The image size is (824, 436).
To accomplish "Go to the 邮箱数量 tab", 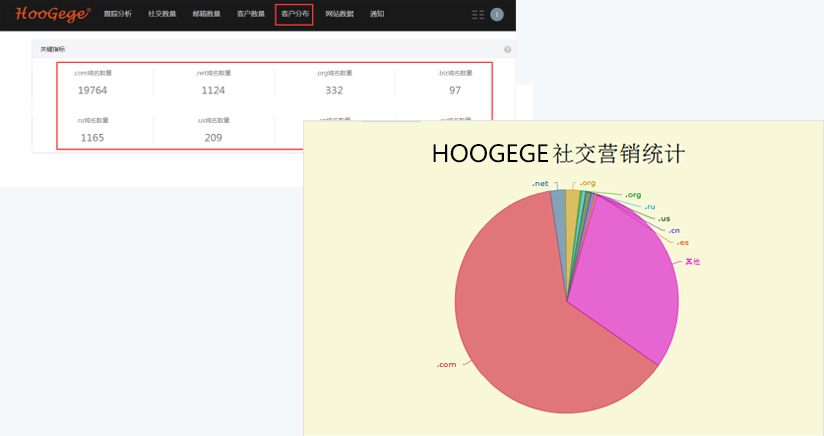I will coord(207,14).
